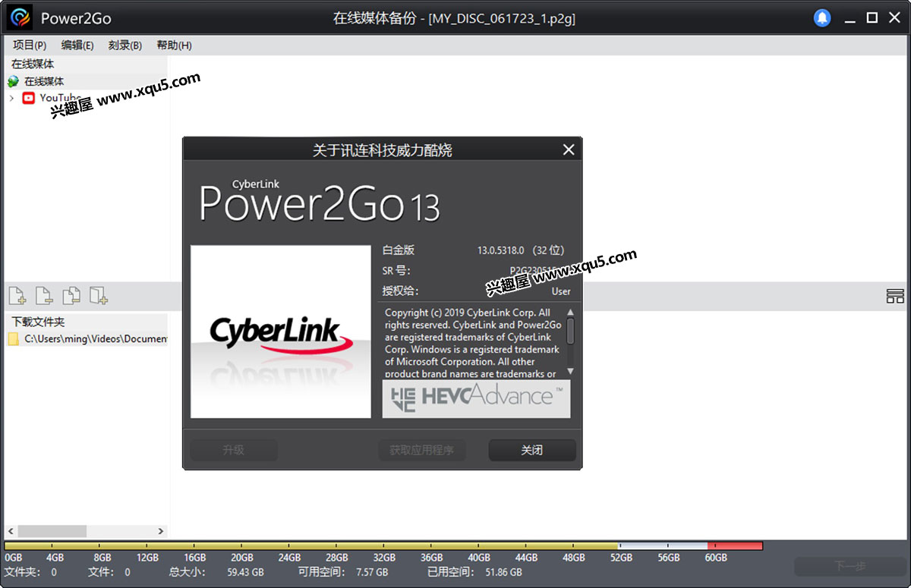Click the white free-space section of bar
The width and height of the screenshot is (911, 588).
(663, 546)
